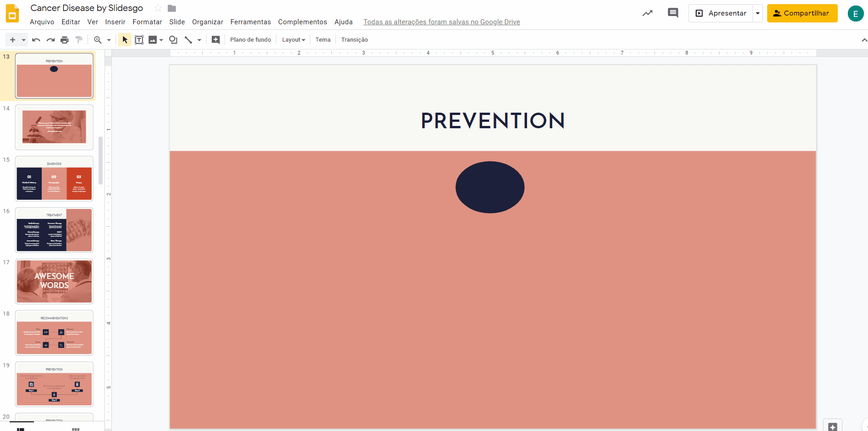This screenshot has height=431, width=868.
Task: Open the Ver menu
Action: pos(93,22)
